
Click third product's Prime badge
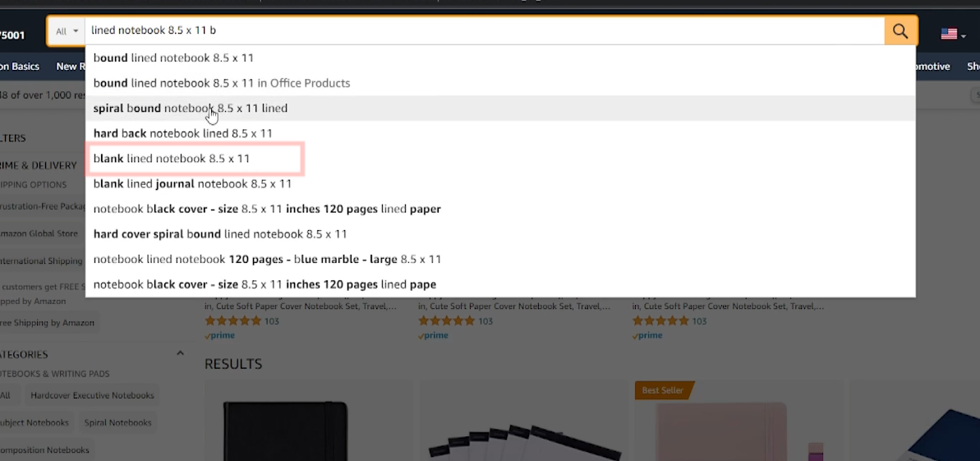coord(647,335)
